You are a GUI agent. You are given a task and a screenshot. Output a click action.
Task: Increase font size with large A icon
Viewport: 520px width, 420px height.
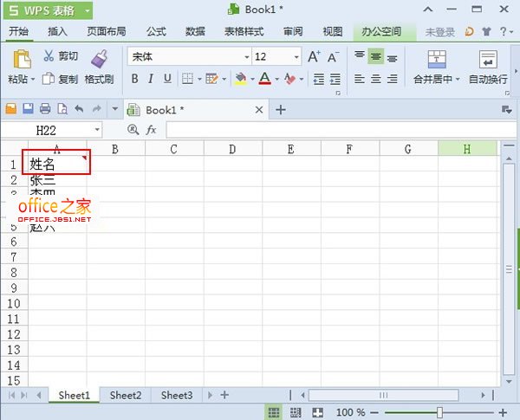[314, 56]
